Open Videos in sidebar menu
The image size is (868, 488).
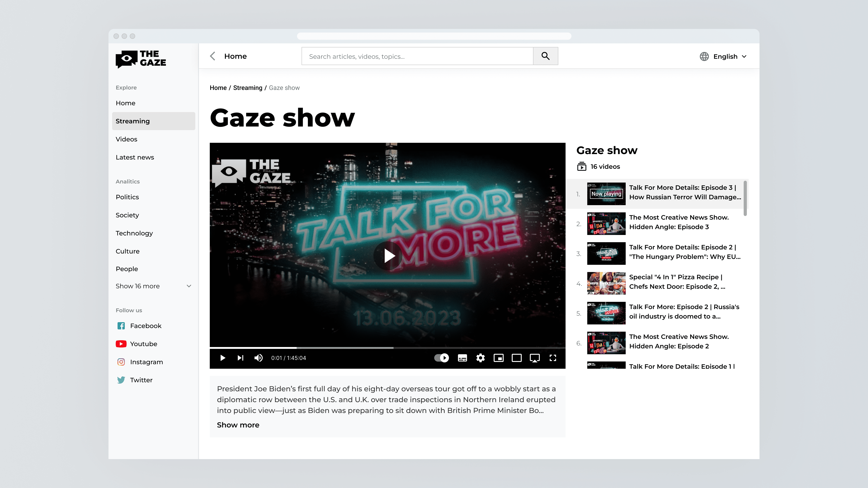(126, 139)
